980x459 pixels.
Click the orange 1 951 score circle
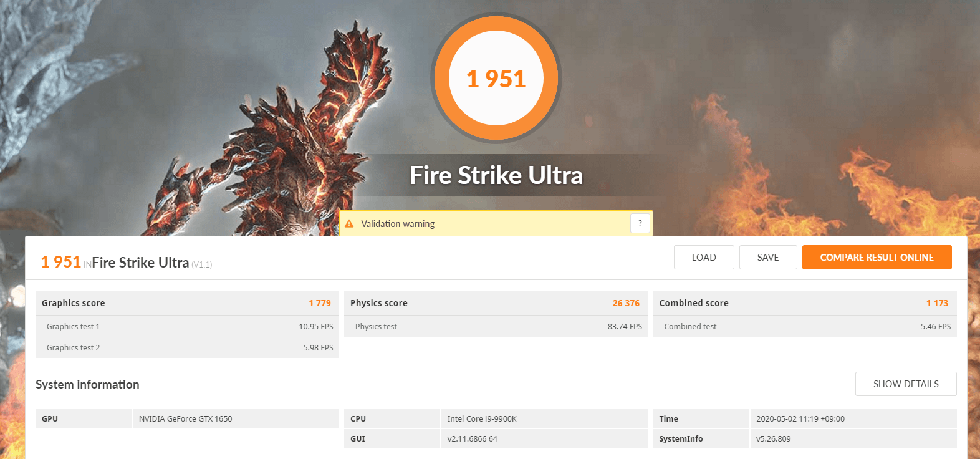(496, 78)
